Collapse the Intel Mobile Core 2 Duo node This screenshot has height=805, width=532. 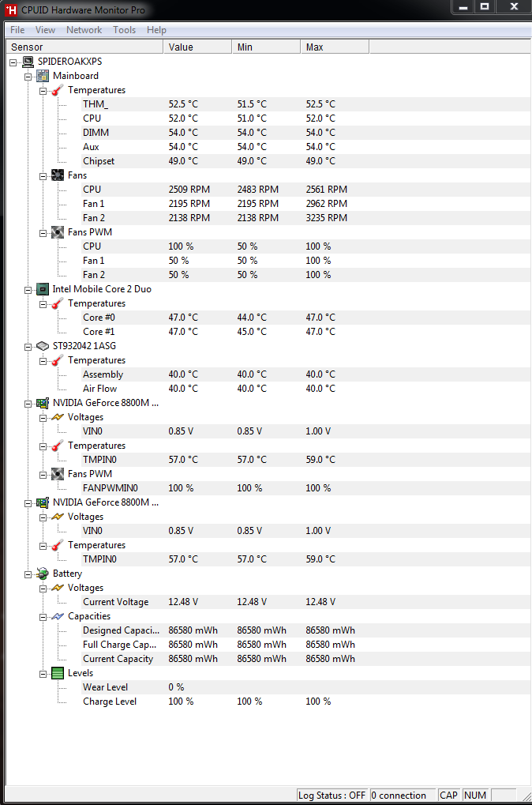(28, 290)
